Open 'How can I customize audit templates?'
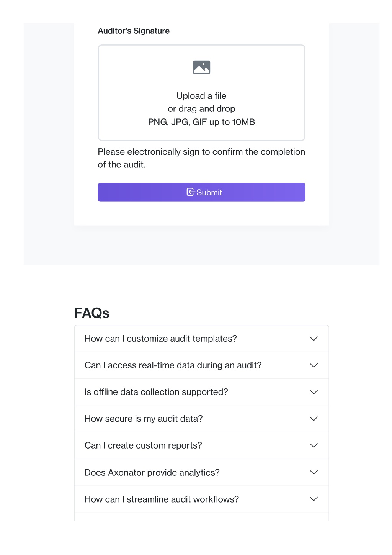Image resolution: width=392 pixels, height=555 pixels. (201, 339)
